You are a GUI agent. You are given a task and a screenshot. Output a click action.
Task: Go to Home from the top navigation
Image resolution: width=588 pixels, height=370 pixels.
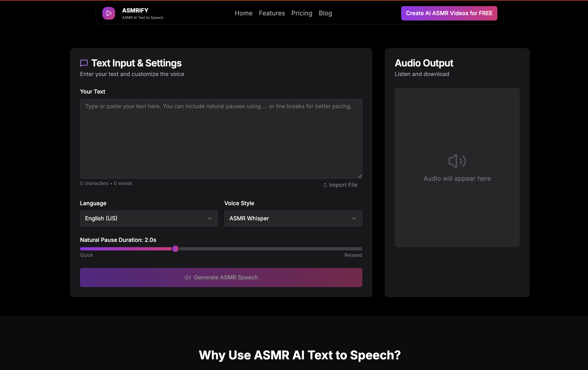(x=243, y=13)
